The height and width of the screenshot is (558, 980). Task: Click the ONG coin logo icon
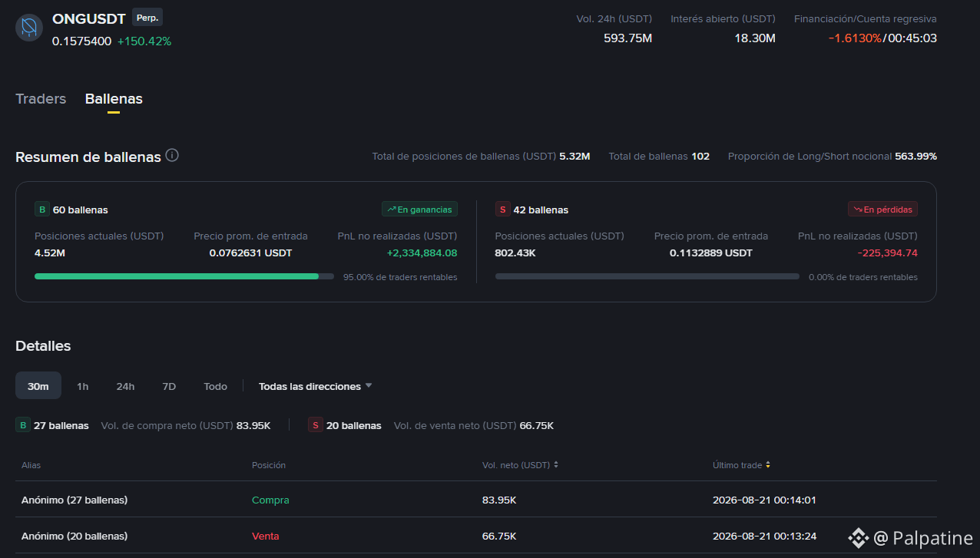(x=29, y=28)
